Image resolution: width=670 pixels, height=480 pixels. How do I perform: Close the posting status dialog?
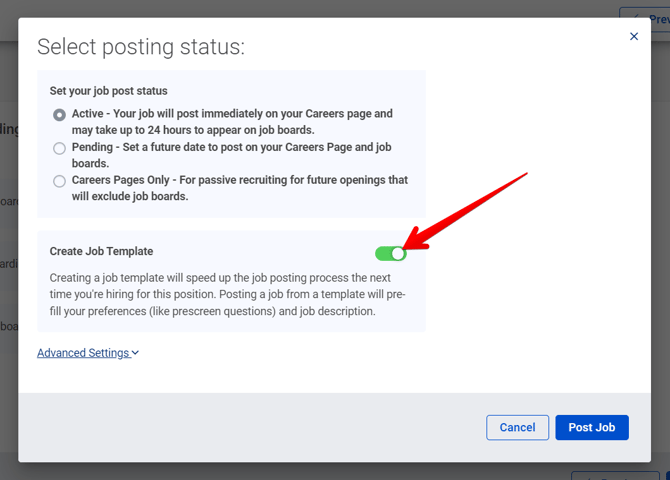point(633,37)
